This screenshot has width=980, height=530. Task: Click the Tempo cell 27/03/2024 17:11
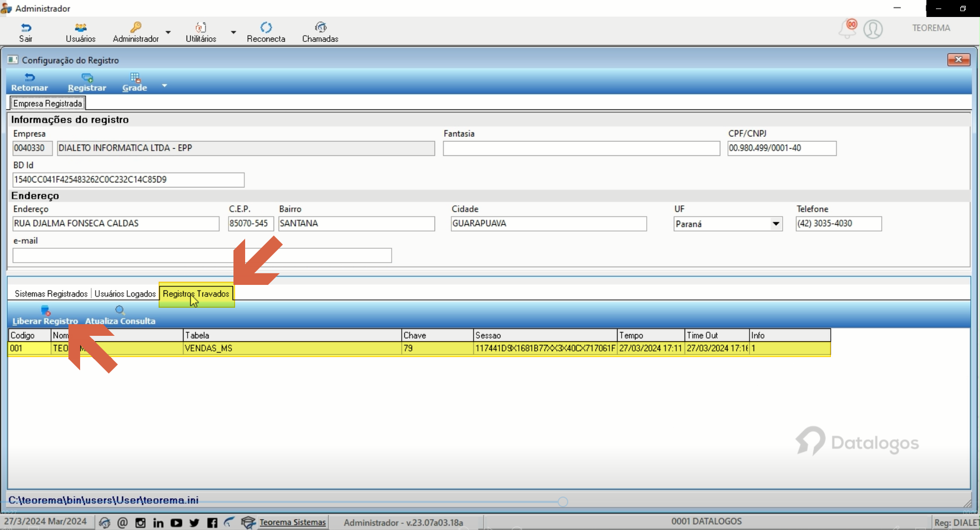tap(651, 349)
